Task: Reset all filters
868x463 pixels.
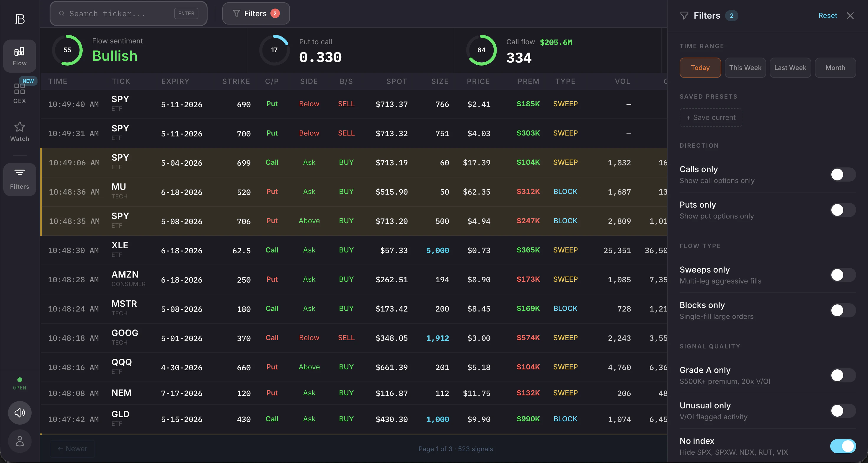Action: [828, 15]
